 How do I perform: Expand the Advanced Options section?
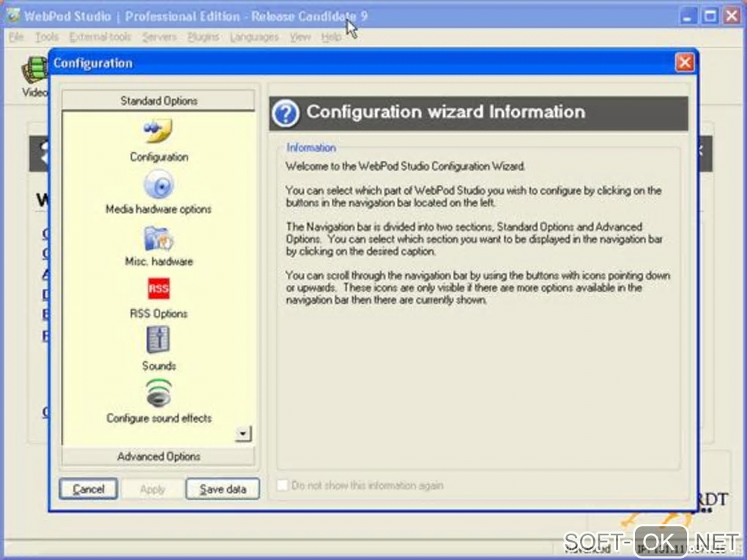pyautogui.click(x=158, y=456)
